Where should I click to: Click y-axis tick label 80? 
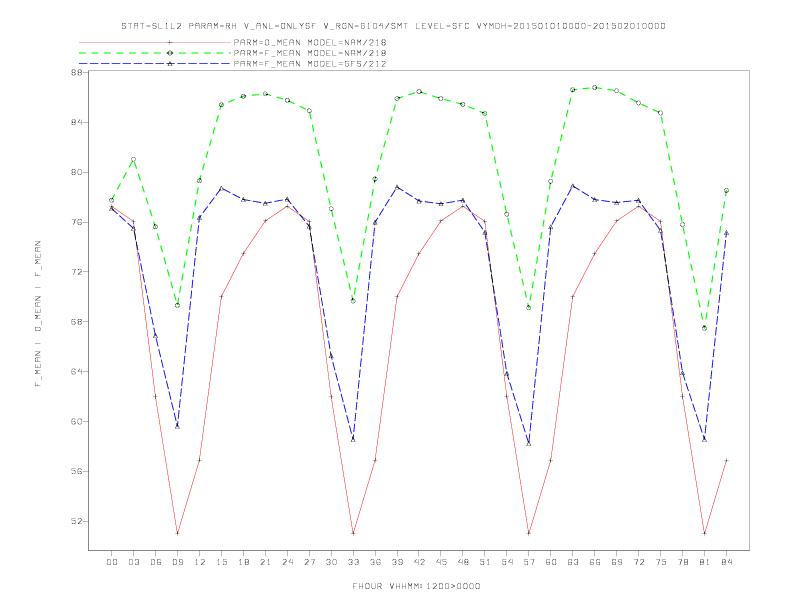point(77,172)
